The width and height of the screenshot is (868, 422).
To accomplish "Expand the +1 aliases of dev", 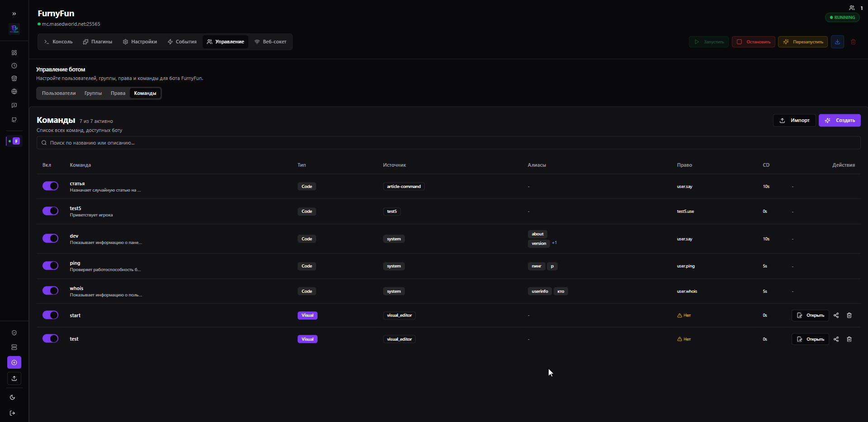I will (x=554, y=243).
